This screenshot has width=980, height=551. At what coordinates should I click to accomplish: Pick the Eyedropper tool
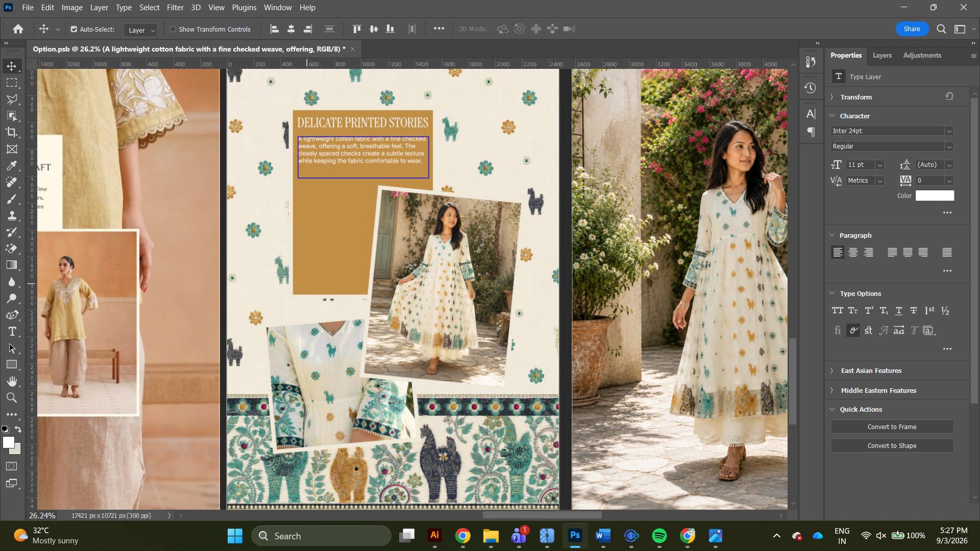click(12, 165)
